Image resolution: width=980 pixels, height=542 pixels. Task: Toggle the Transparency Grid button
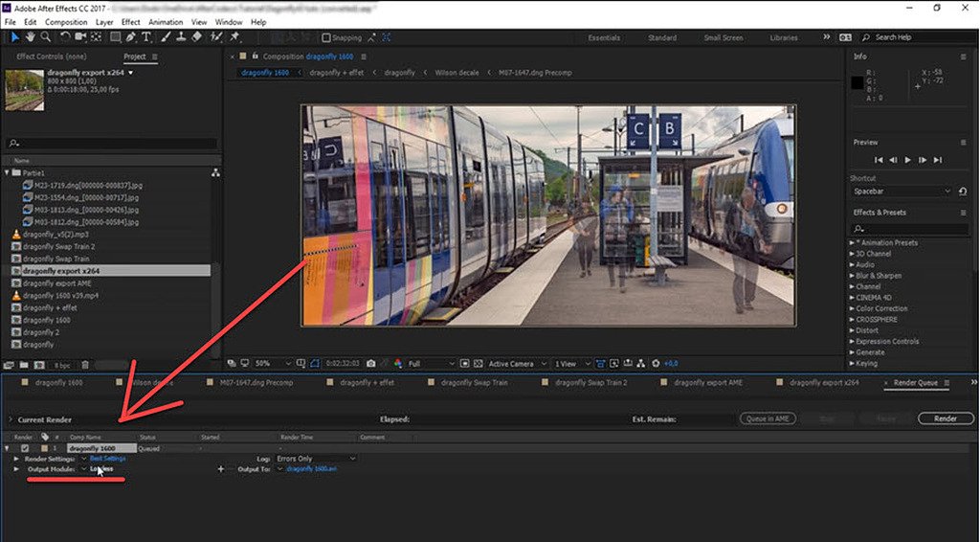tap(479, 363)
